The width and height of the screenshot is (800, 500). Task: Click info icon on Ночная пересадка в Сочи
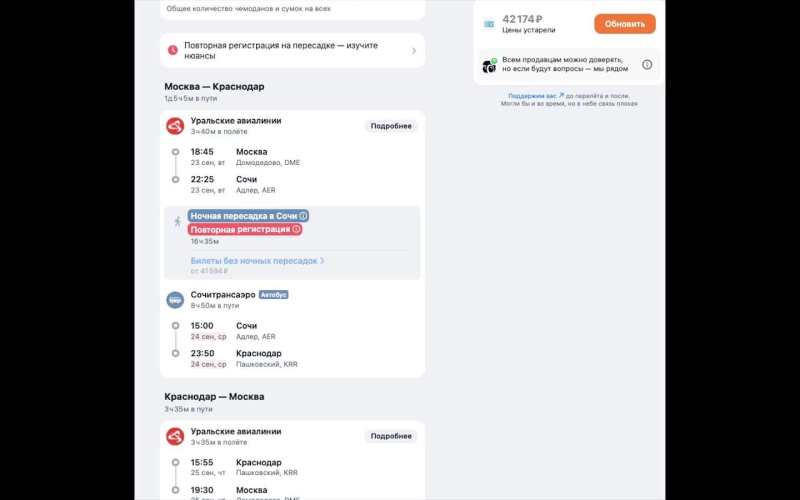tap(304, 216)
